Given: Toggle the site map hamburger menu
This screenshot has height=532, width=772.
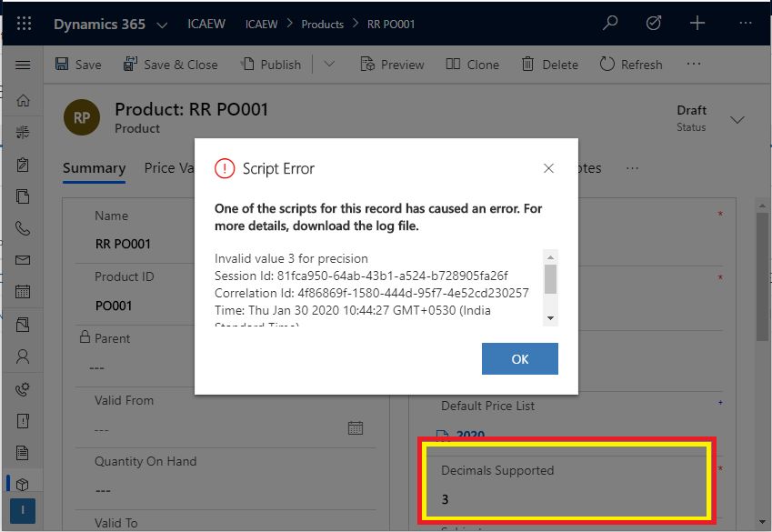Looking at the screenshot, I should [23, 65].
